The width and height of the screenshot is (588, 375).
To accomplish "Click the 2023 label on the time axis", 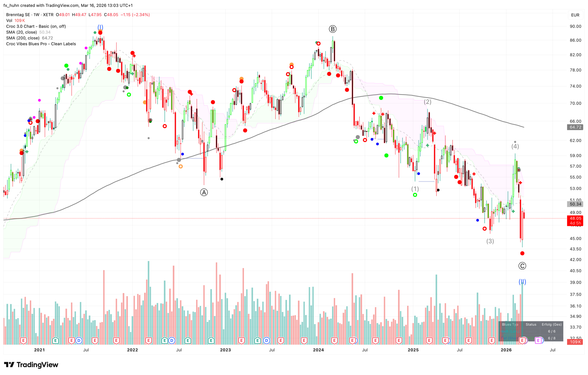I will (225, 350).
